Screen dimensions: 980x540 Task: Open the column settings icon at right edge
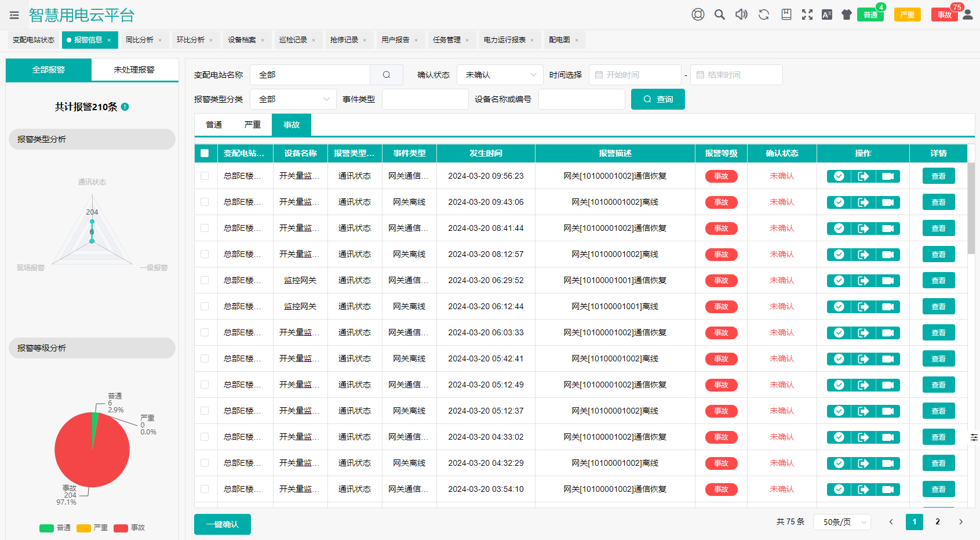[x=974, y=437]
